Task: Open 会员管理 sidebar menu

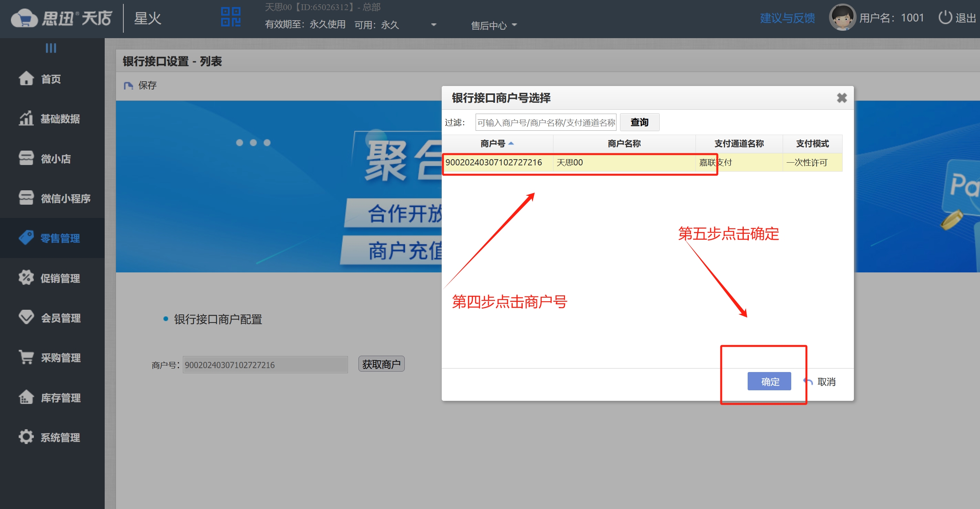Action: (60, 318)
